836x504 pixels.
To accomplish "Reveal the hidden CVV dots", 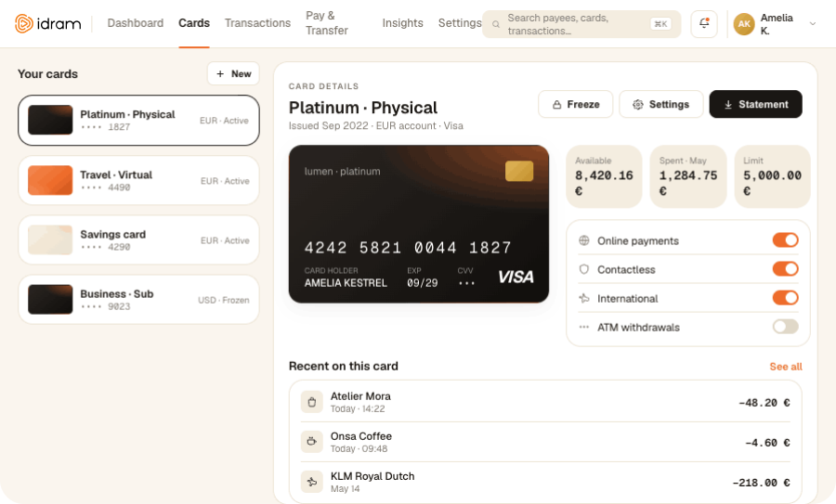I will 466,283.
